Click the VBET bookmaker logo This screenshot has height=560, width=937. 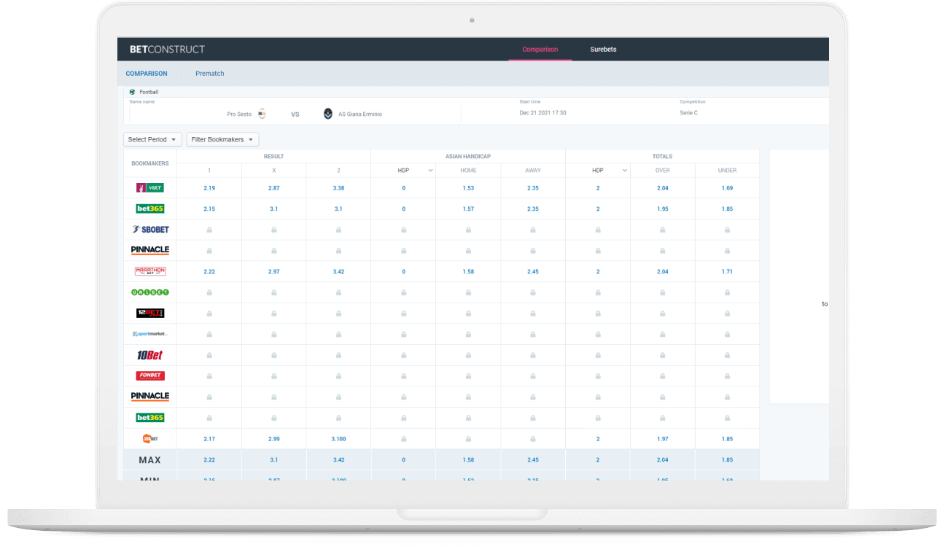[150, 188]
